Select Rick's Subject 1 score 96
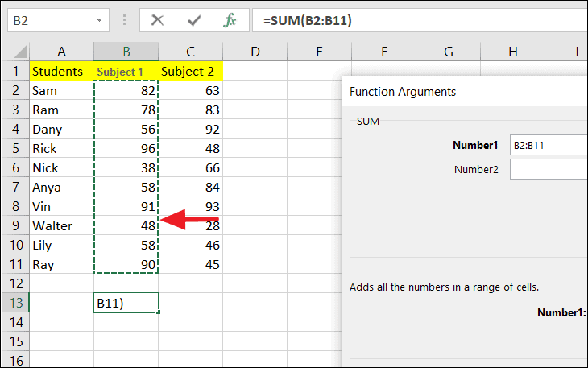Viewport: 588px width, 368px height. [126, 149]
